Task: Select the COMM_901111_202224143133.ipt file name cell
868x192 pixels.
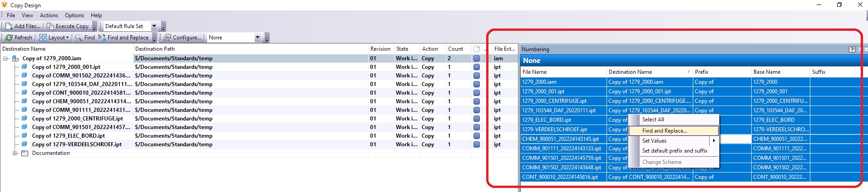Action: point(563,149)
